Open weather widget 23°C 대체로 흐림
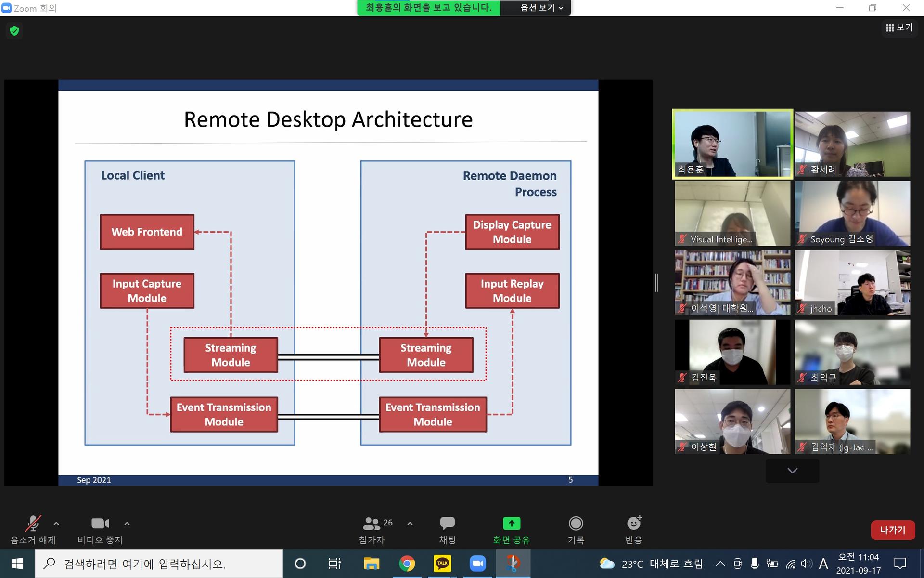The height and width of the screenshot is (578, 924). coord(651,564)
